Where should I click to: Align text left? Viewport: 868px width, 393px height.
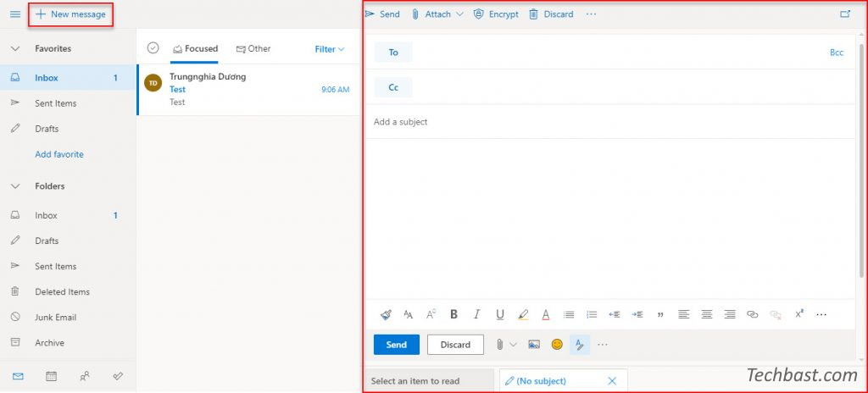coord(684,314)
